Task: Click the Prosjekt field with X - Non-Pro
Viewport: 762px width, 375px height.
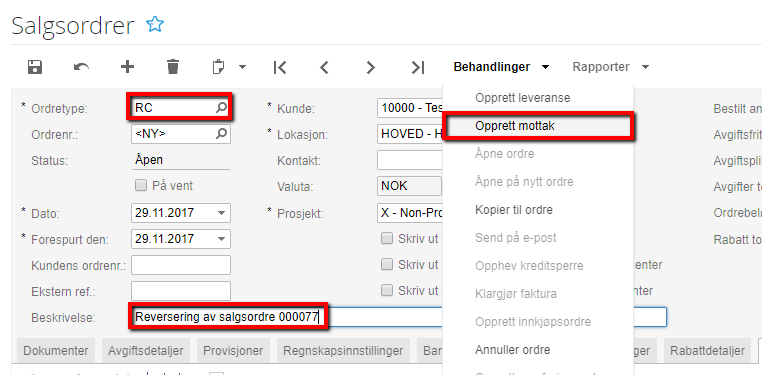Action: point(409,213)
